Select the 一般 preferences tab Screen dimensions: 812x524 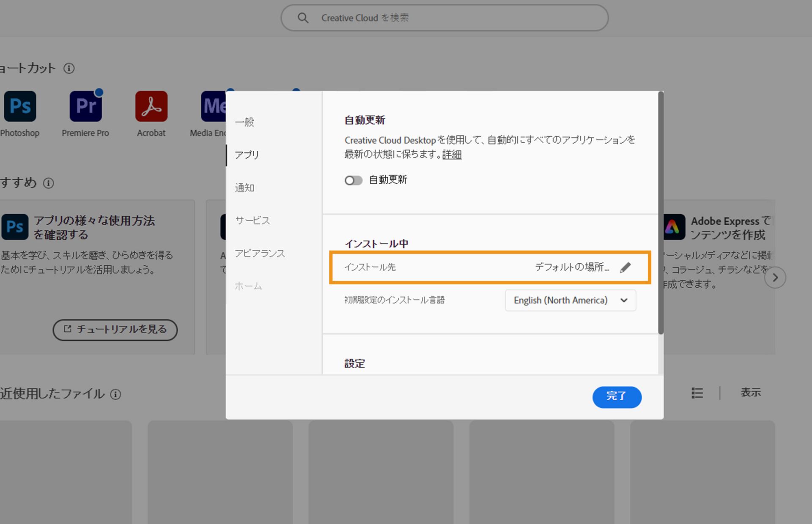coord(245,123)
